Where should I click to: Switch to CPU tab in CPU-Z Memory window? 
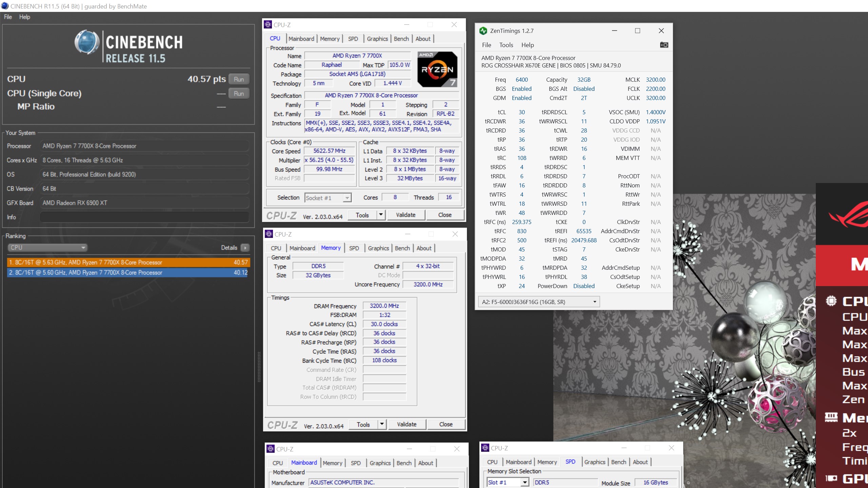click(276, 248)
